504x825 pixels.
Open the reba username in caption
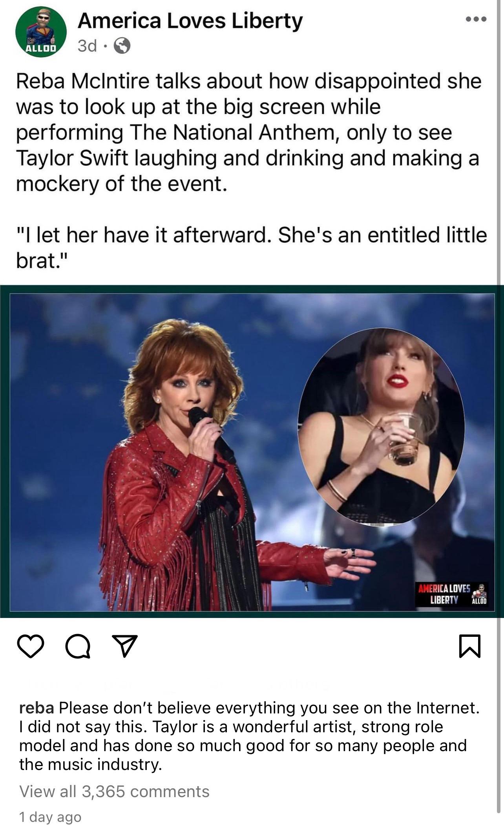37,708
